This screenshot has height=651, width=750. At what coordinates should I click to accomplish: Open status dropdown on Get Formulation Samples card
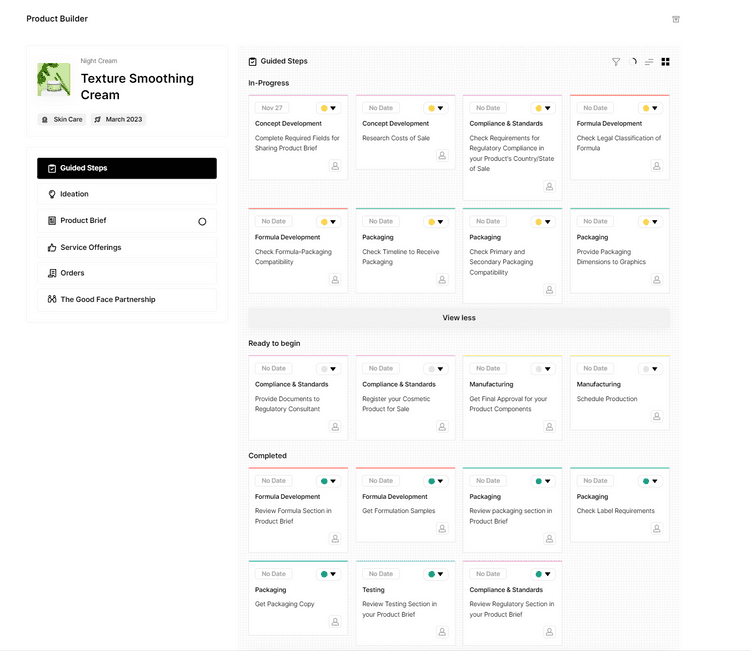click(436, 481)
